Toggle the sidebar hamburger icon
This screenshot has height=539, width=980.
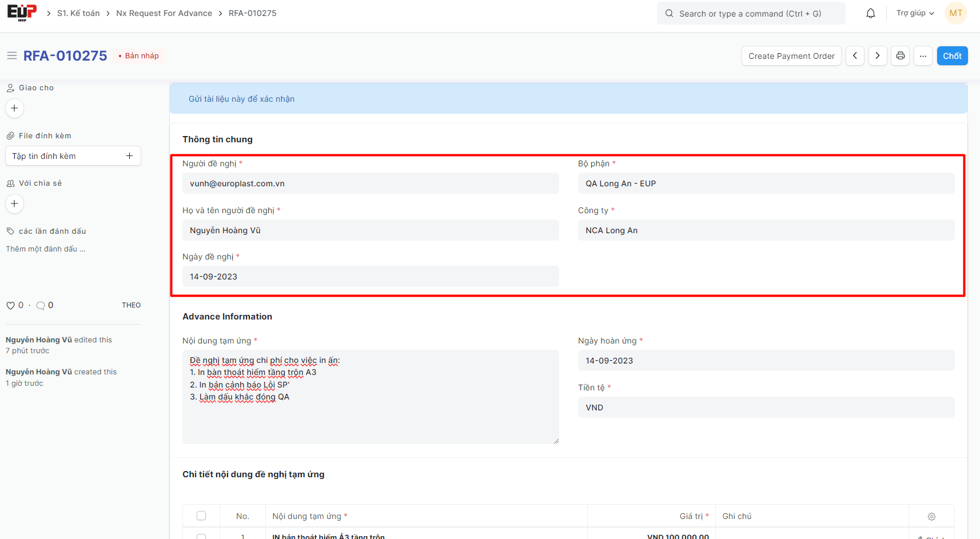click(11, 55)
